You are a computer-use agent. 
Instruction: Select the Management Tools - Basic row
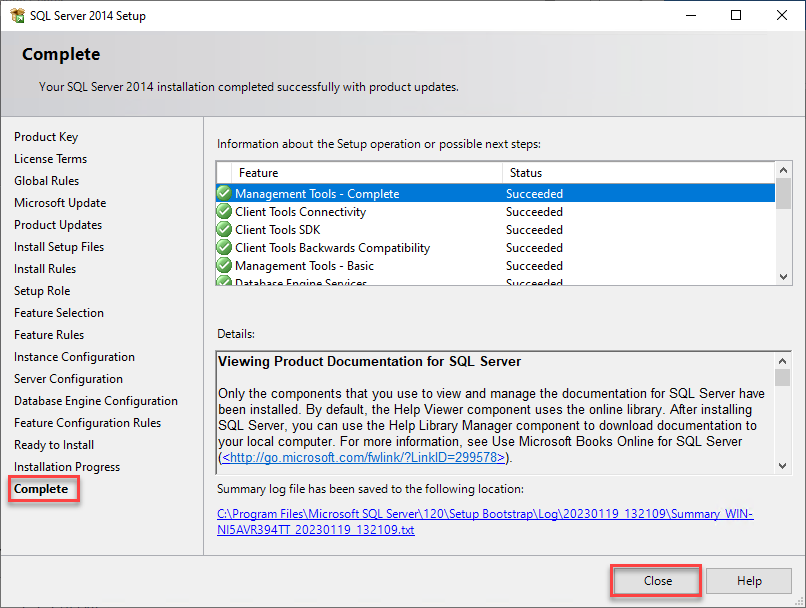[x=496, y=265]
